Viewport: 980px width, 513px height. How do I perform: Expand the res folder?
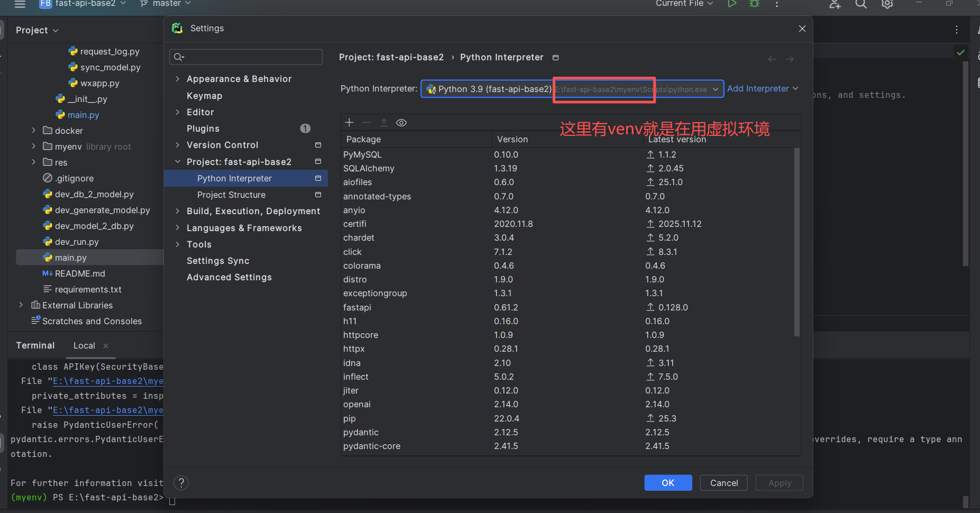[34, 162]
